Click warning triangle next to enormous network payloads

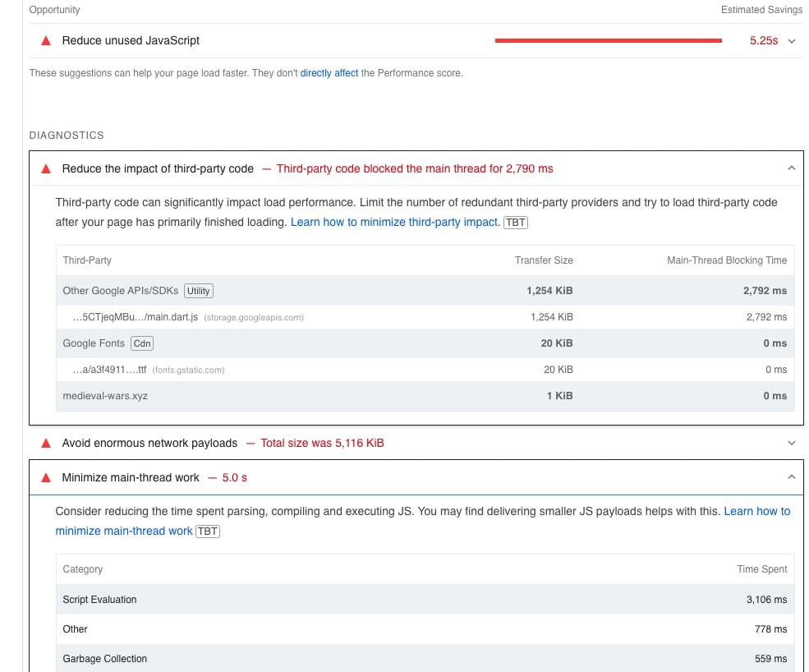point(46,443)
